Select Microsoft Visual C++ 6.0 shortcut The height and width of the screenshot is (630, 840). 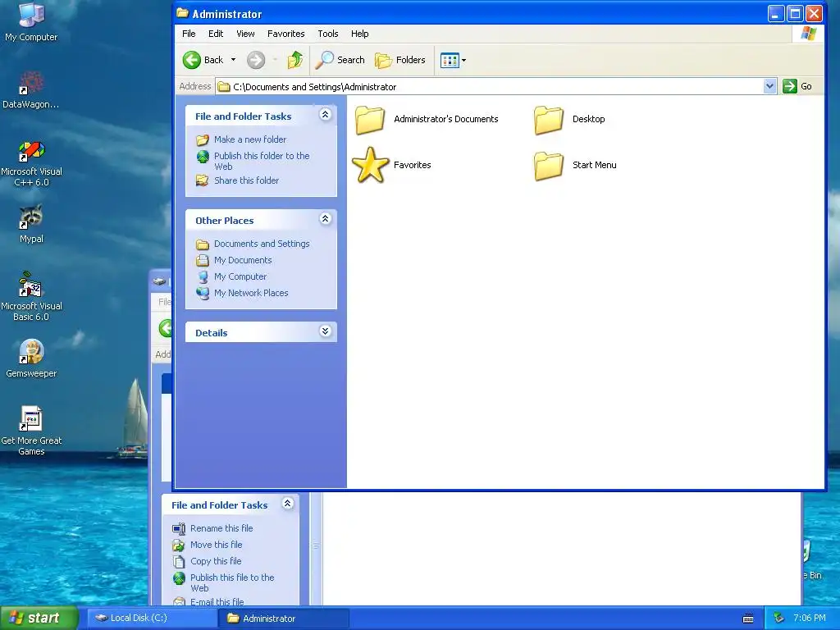click(32, 163)
